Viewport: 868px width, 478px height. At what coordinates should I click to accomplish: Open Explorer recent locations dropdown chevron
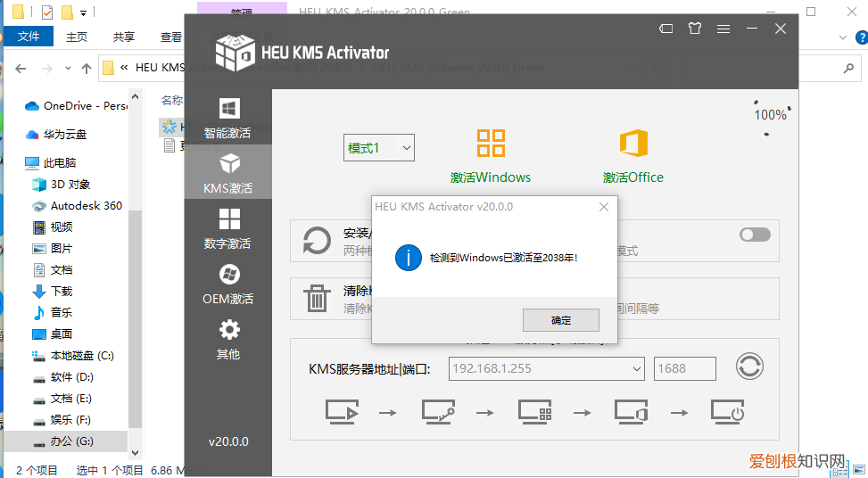point(68,69)
